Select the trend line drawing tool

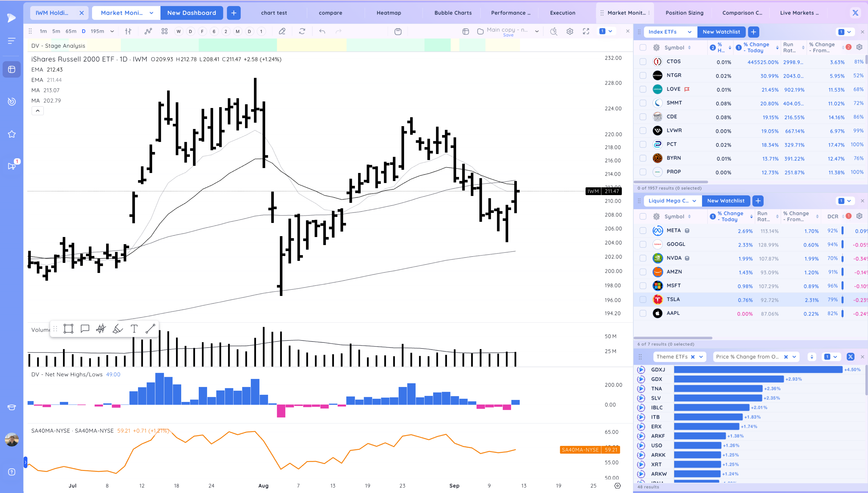click(150, 328)
